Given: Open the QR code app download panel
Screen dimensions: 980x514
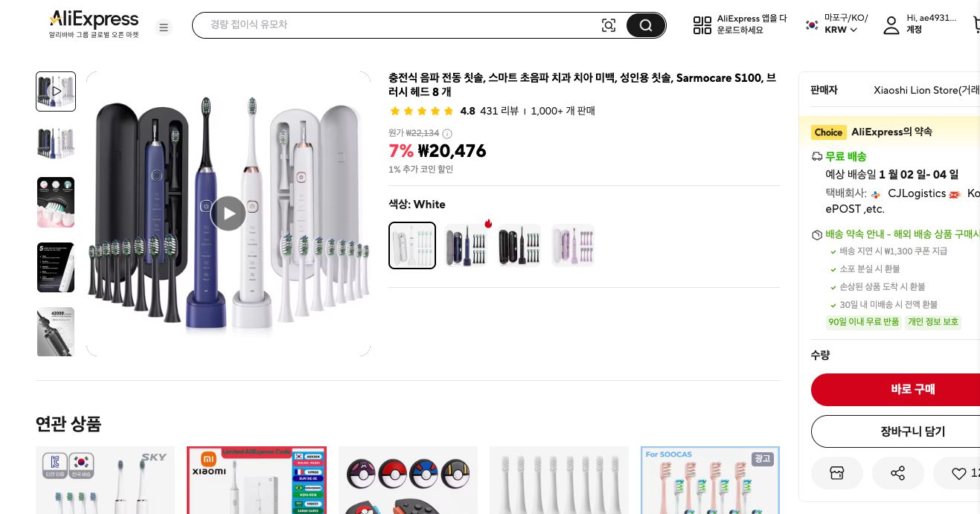Looking at the screenshot, I should point(702,25).
